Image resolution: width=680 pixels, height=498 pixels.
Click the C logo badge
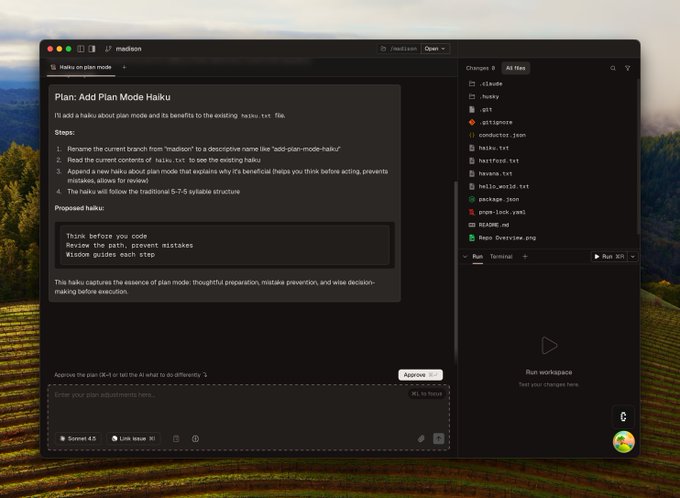[x=623, y=416]
